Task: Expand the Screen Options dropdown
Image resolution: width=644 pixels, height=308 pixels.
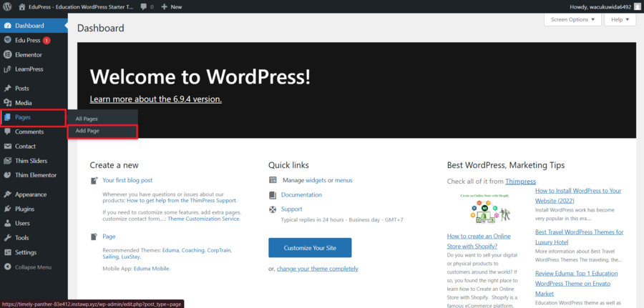Action: point(572,20)
